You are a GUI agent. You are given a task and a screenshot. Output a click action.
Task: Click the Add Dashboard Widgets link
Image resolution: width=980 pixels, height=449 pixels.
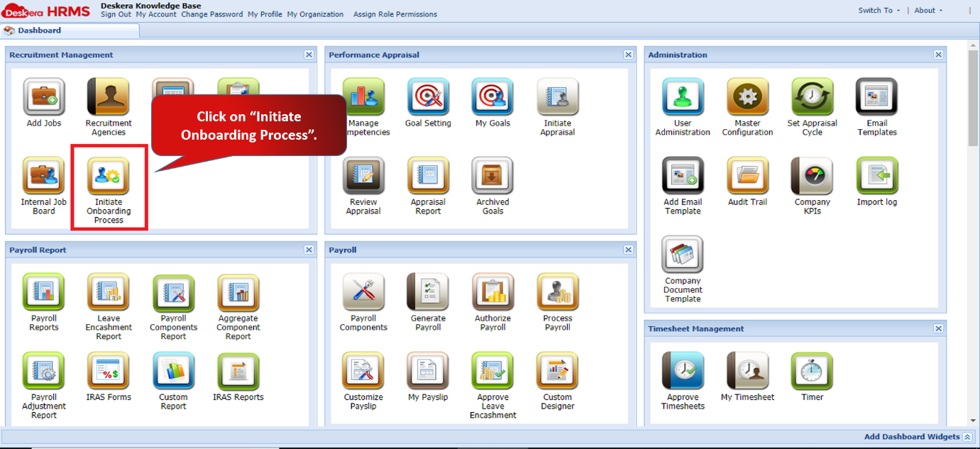912,437
